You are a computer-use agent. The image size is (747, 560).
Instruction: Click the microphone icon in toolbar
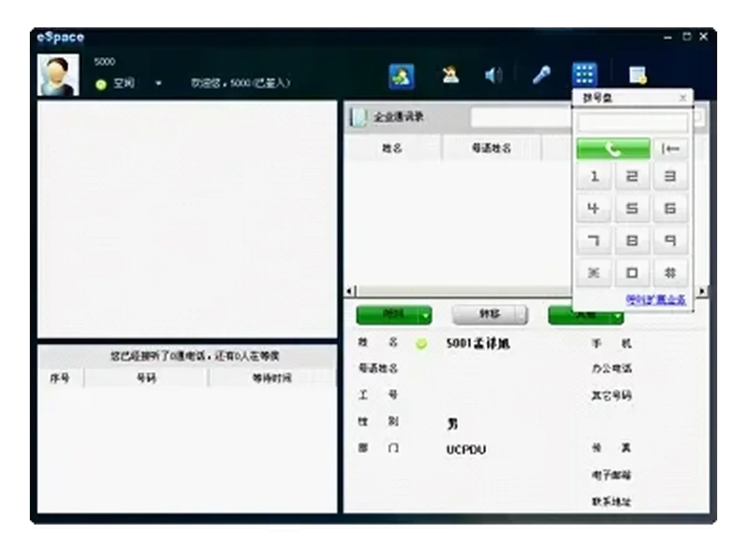coord(541,76)
